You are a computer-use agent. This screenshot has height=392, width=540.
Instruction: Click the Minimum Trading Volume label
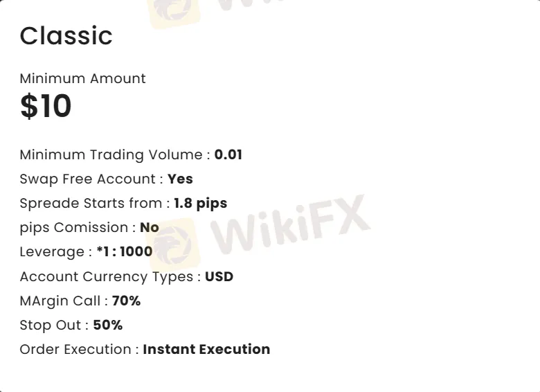115,154
